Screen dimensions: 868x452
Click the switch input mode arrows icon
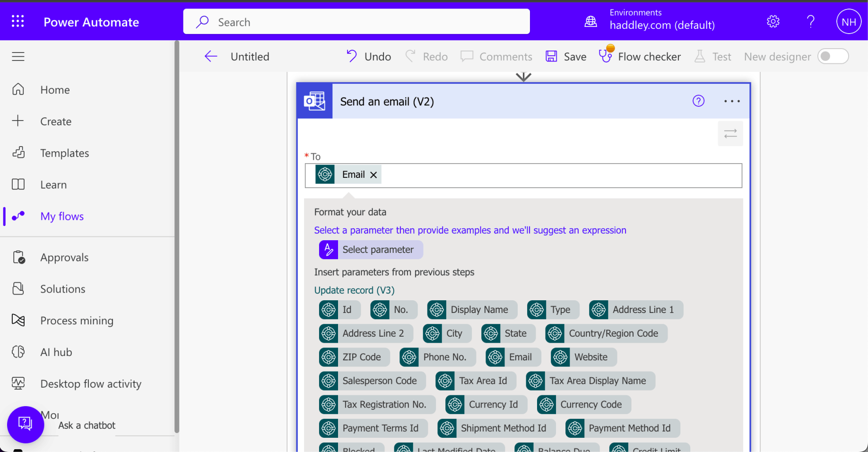[730, 134]
